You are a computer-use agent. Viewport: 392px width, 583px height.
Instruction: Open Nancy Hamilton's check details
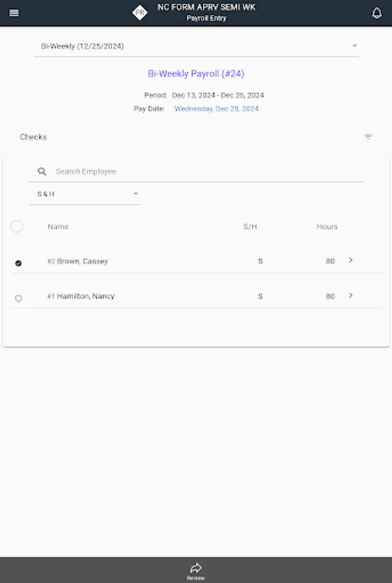pyautogui.click(x=351, y=296)
